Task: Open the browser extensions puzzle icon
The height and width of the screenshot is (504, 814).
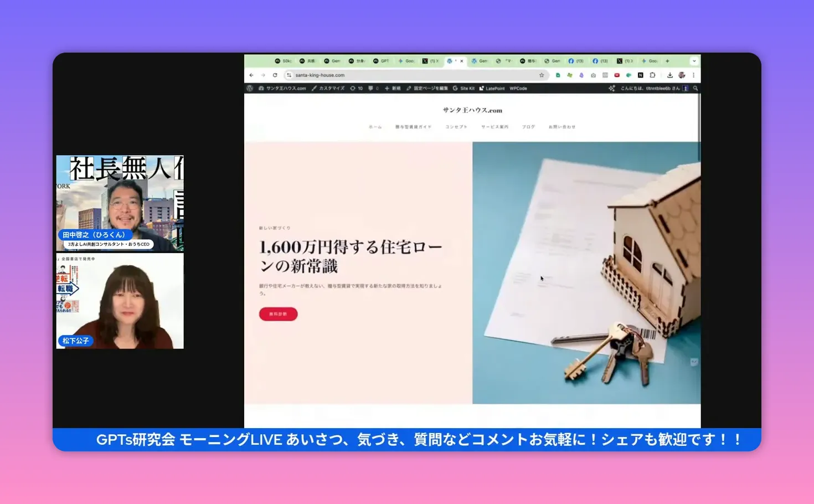Action: [x=653, y=75]
